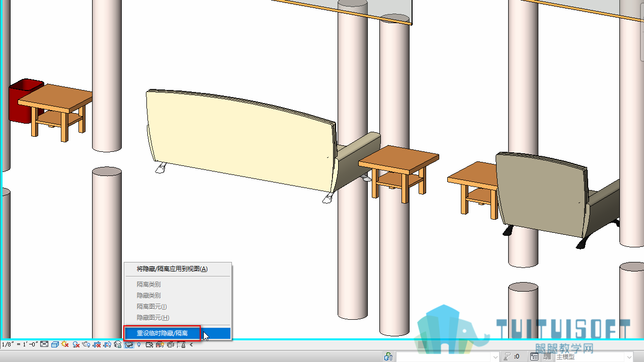The width and height of the screenshot is (644, 362).
Task: Toggle the Shadows off icon
Action: coord(76,344)
